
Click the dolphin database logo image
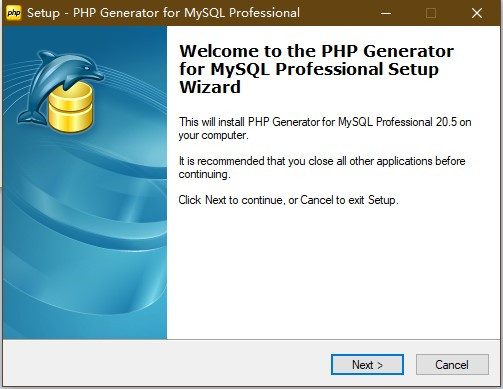(x=60, y=91)
